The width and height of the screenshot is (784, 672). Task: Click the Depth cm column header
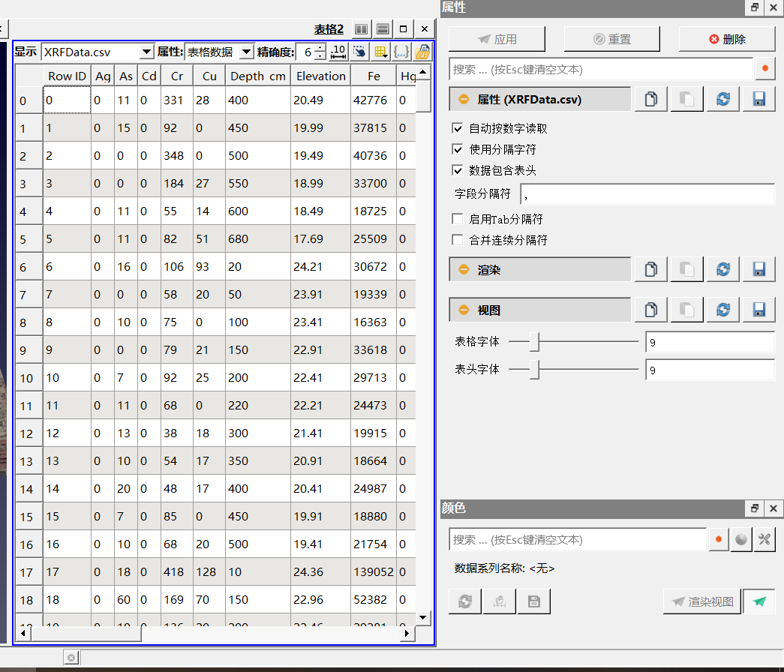point(258,76)
